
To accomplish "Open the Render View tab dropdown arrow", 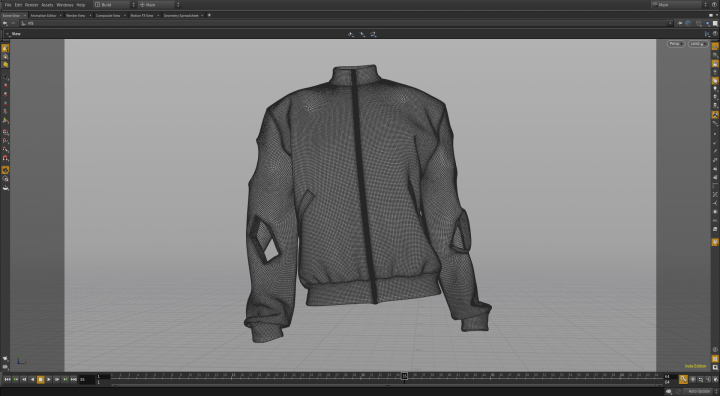I will pyautogui.click(x=90, y=15).
